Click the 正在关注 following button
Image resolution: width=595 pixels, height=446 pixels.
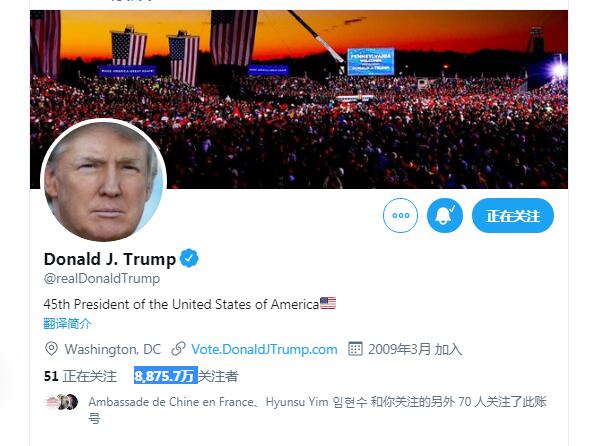513,216
